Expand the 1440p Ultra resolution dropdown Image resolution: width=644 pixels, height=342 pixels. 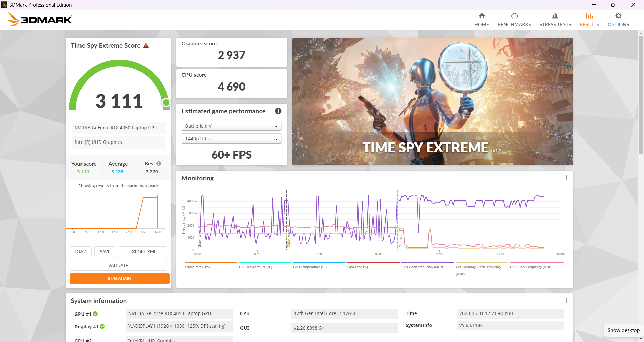click(x=231, y=139)
